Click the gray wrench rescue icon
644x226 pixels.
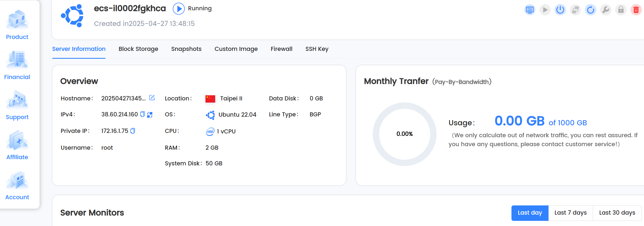pyautogui.click(x=606, y=10)
